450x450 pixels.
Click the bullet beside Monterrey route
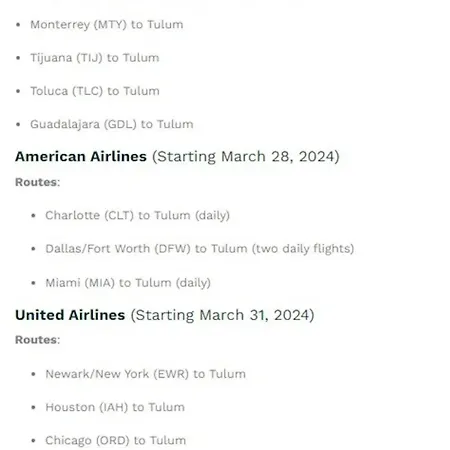(18, 25)
